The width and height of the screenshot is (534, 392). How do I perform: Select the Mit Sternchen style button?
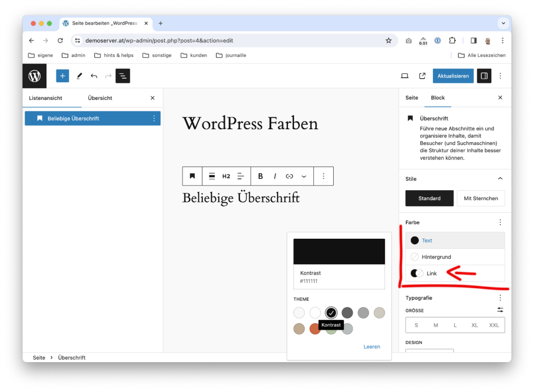pos(481,199)
